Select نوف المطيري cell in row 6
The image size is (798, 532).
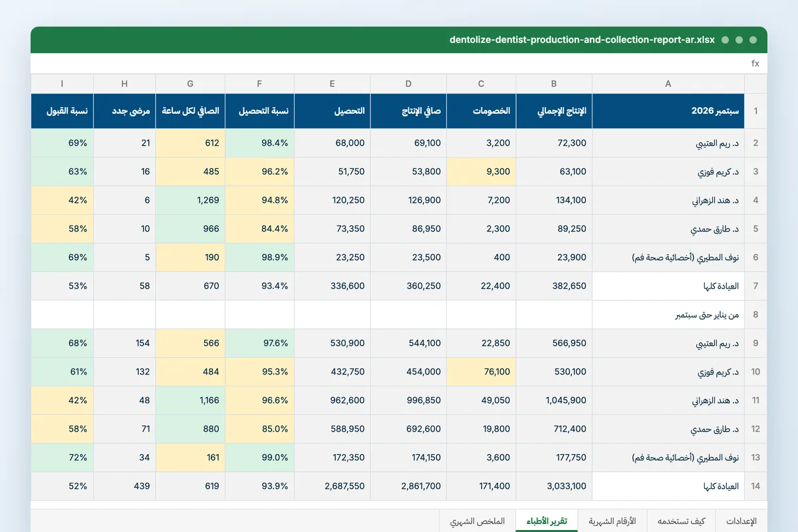click(x=668, y=257)
